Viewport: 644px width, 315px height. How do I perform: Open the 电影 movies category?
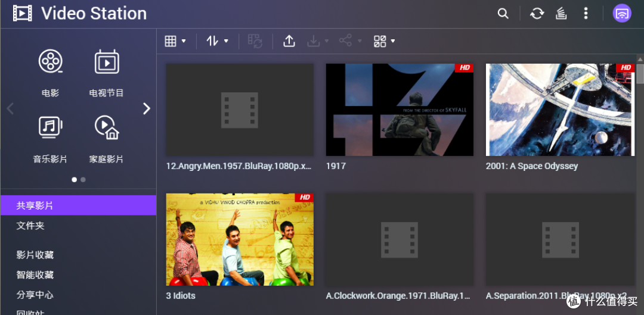coord(51,72)
